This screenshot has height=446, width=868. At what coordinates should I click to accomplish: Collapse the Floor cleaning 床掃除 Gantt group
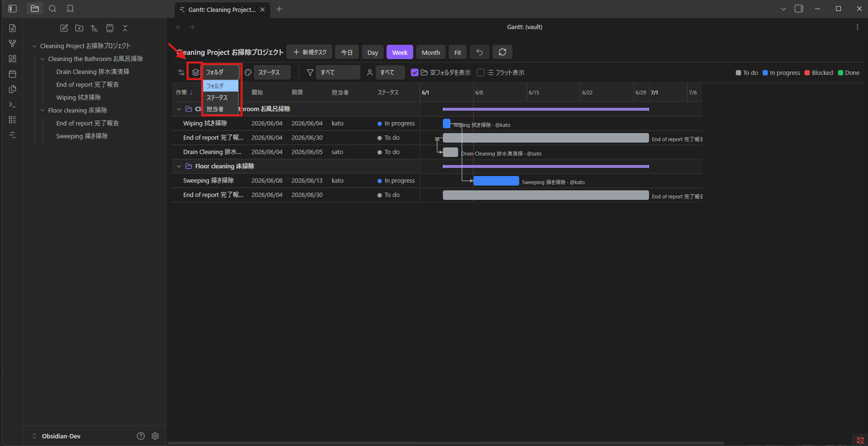click(x=179, y=166)
